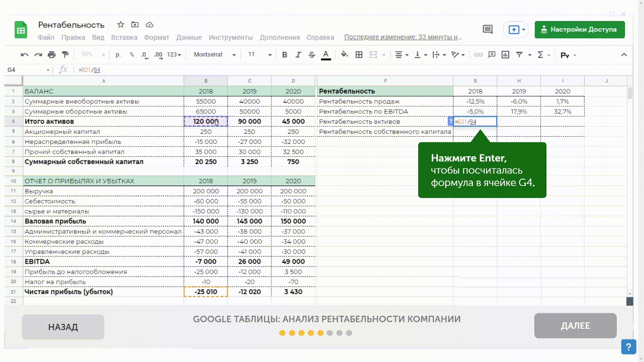Viewport: 644px width, 362px height.
Task: Click the undo arrow
Action: coord(25,55)
